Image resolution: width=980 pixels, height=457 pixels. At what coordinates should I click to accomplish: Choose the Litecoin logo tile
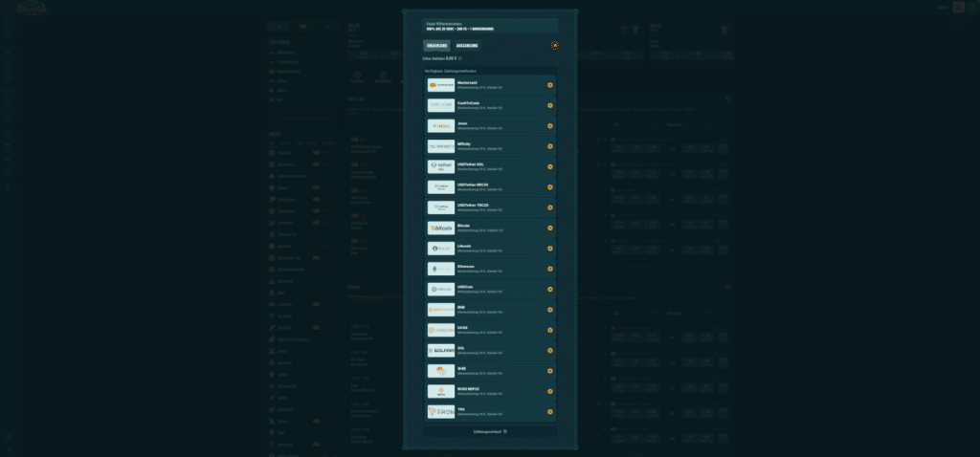pyautogui.click(x=440, y=249)
